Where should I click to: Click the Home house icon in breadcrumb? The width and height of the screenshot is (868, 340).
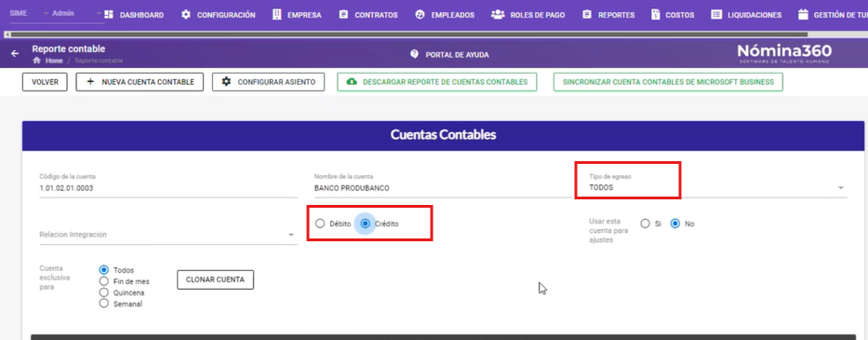click(37, 61)
